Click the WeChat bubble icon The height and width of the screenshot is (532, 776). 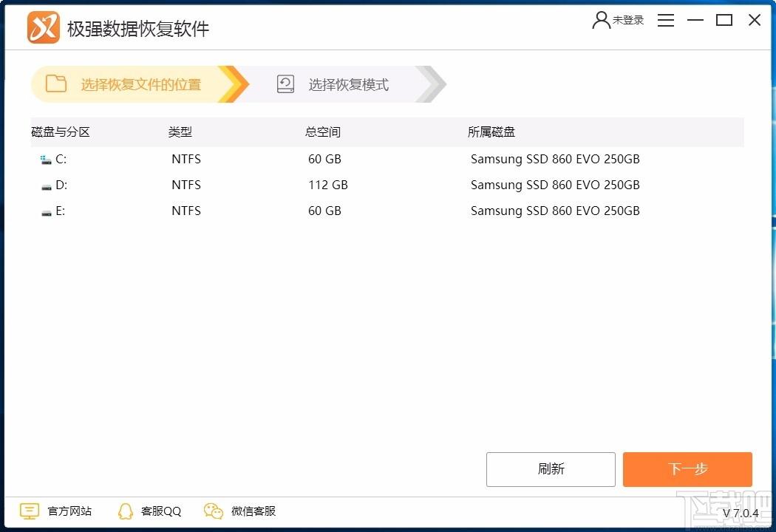click(214, 511)
